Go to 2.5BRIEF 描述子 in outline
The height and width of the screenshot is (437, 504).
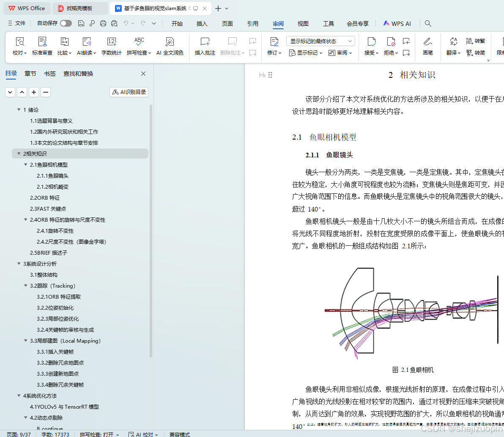49,253
